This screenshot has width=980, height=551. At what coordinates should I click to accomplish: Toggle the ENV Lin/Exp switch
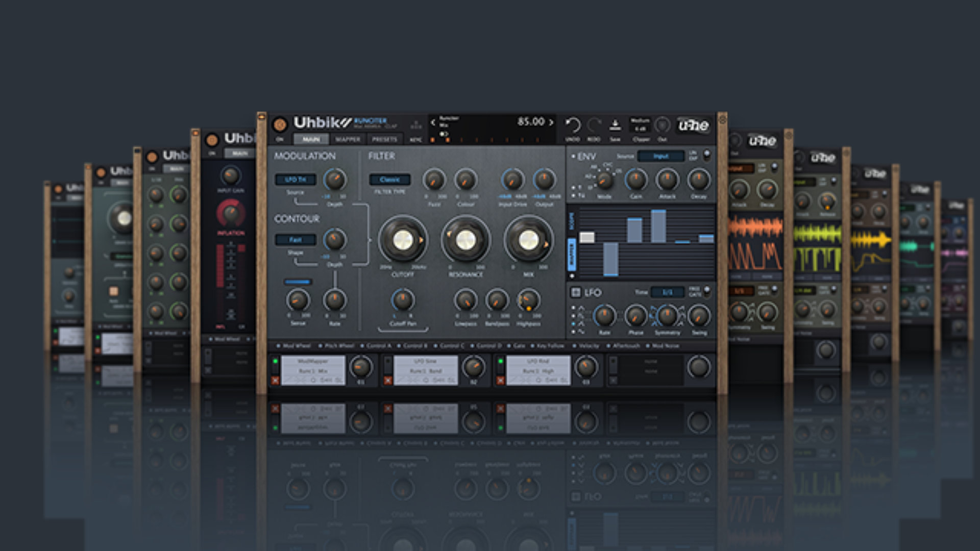707,155
